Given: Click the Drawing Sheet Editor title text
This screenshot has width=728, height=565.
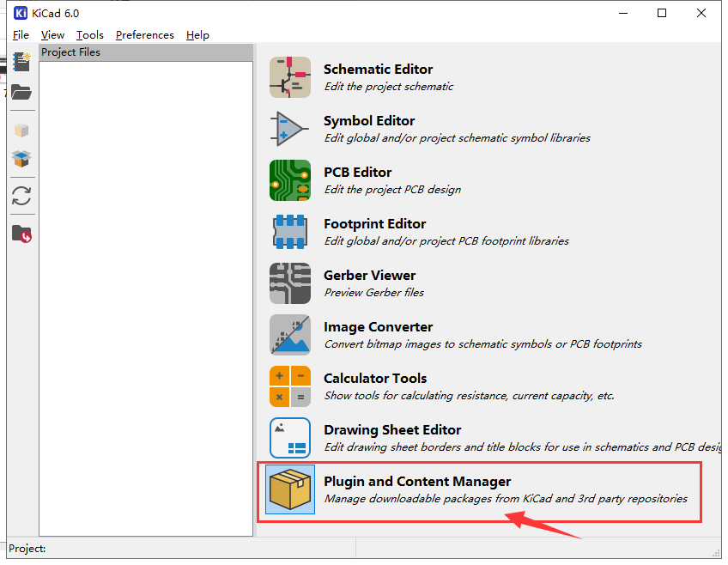Looking at the screenshot, I should tap(392, 430).
